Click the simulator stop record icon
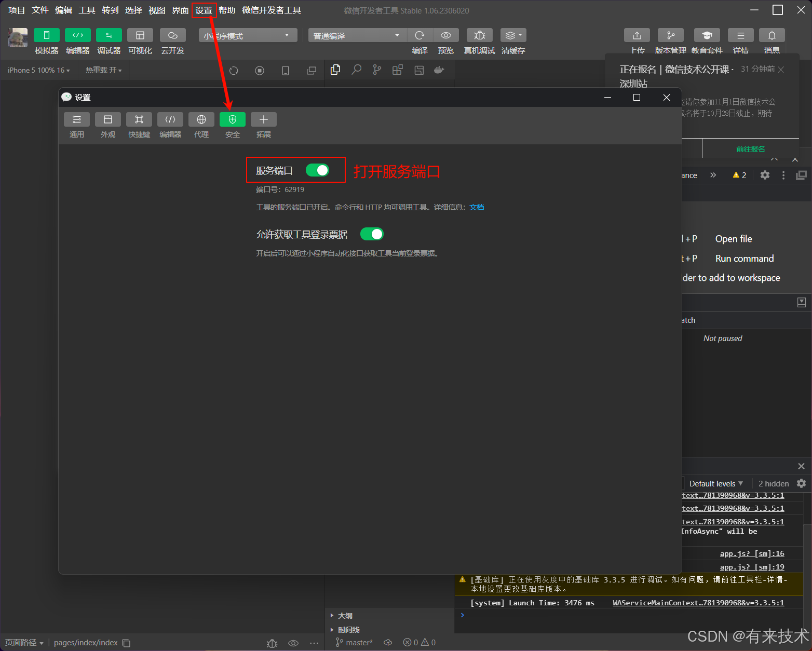The height and width of the screenshot is (651, 812). click(x=260, y=71)
